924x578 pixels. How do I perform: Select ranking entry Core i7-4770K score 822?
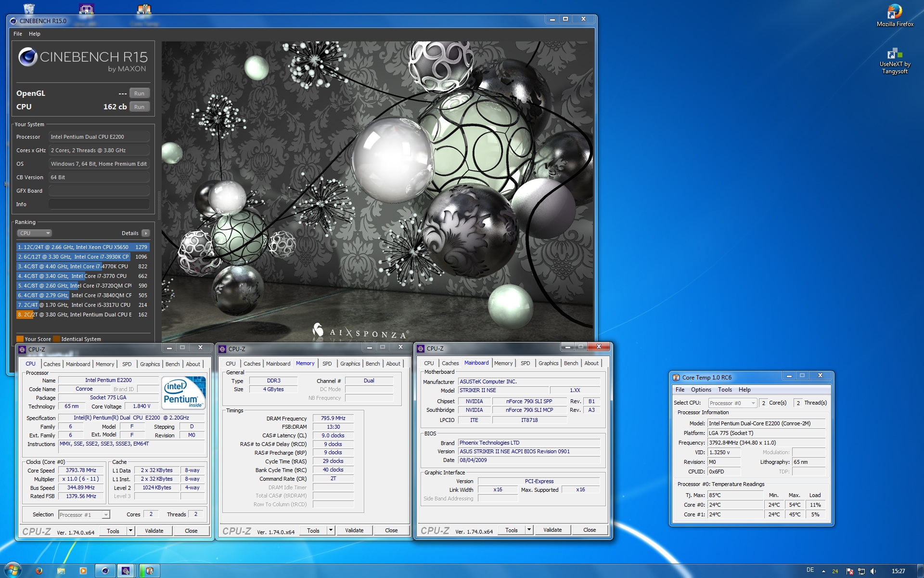[83, 266]
